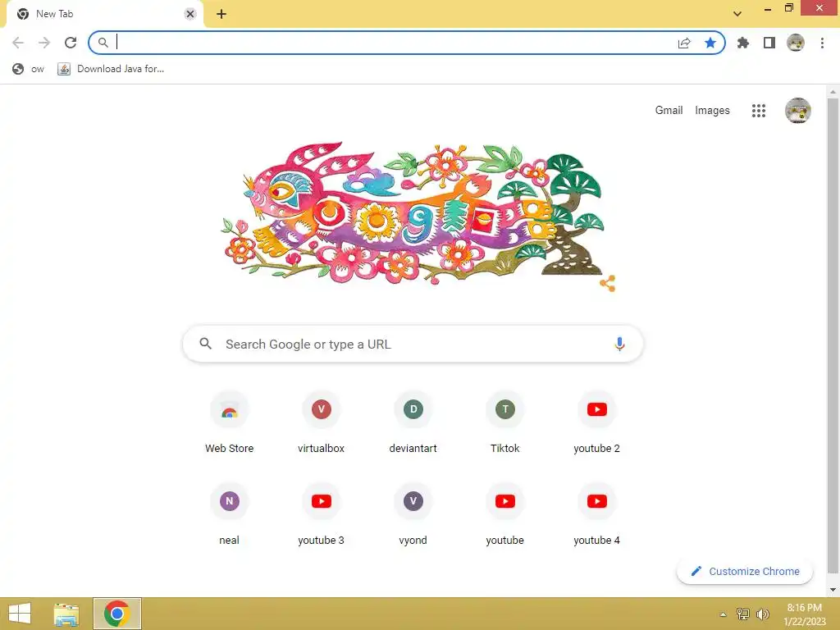Open the virtualbox shortcut
This screenshot has height=630, width=840.
[x=321, y=423]
